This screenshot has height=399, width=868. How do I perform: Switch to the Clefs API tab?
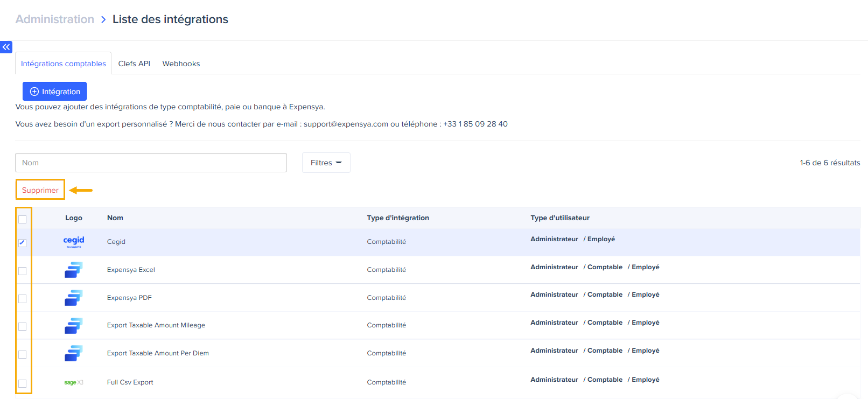(x=134, y=64)
